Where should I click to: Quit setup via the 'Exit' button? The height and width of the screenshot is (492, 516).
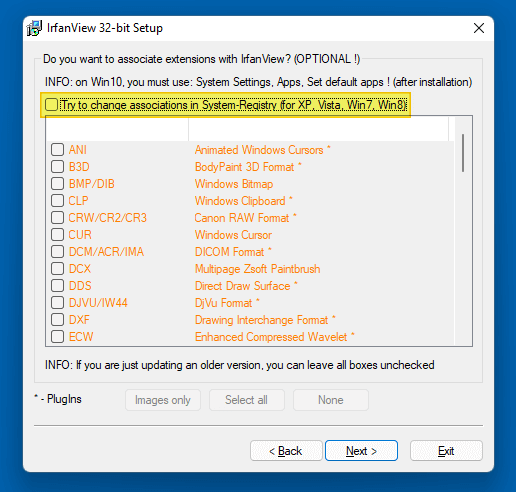(x=446, y=451)
